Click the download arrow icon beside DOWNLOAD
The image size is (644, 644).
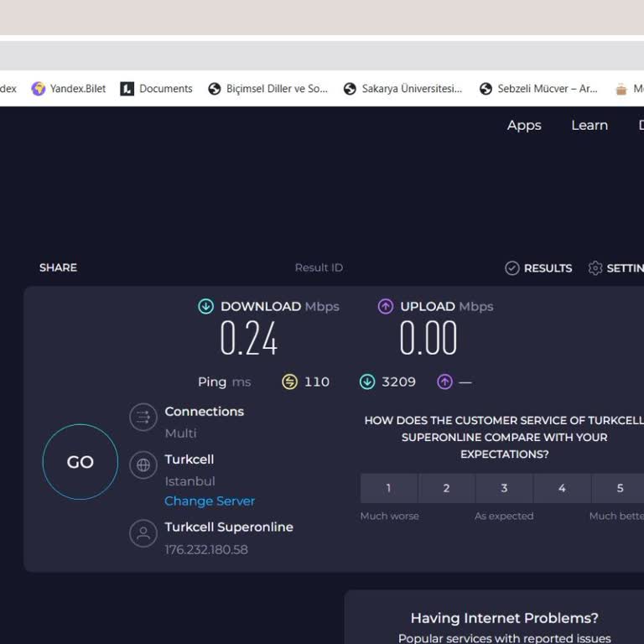205,306
